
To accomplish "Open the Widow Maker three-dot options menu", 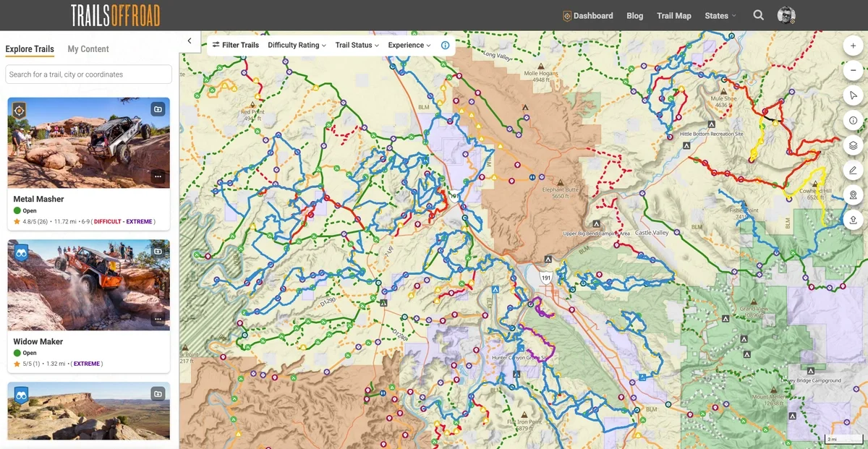I will pyautogui.click(x=158, y=319).
